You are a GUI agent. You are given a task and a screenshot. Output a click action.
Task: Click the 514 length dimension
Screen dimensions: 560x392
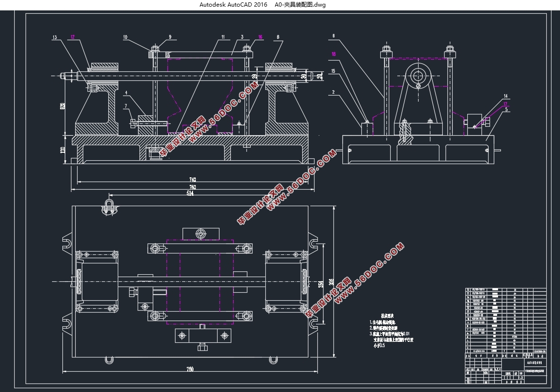coord(190,193)
